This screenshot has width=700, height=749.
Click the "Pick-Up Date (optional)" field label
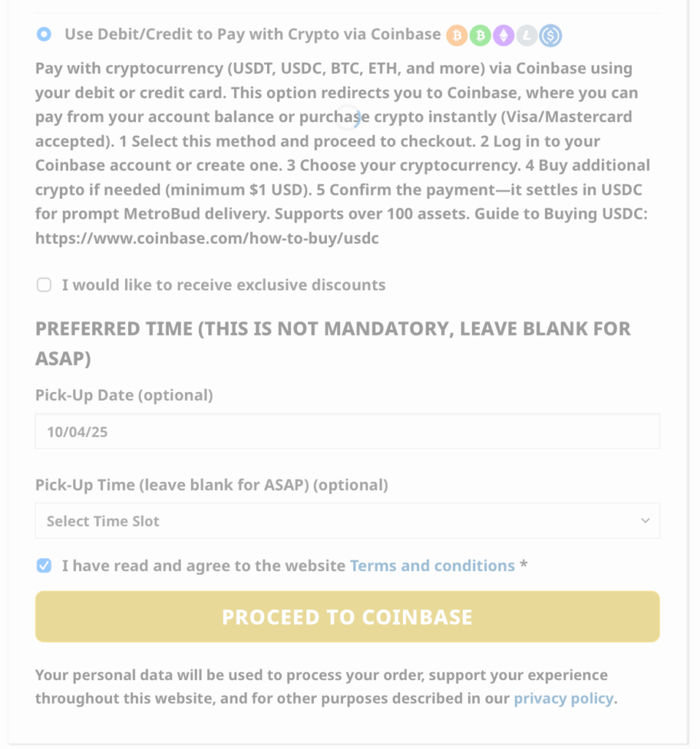pos(124,395)
